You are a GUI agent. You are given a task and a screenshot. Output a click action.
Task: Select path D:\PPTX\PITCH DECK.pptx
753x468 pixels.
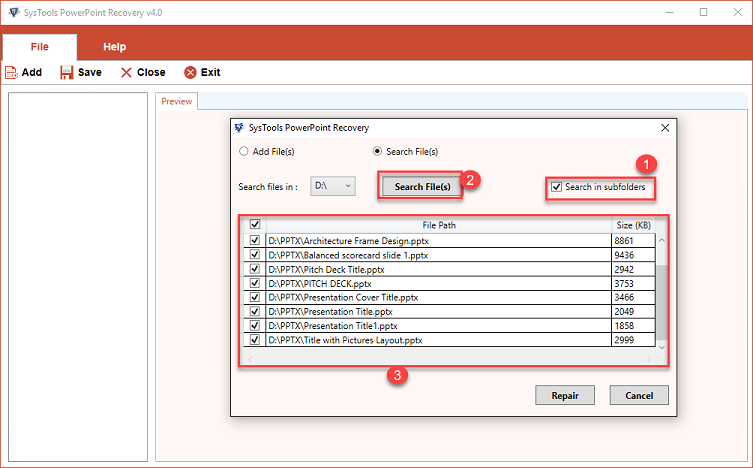pyautogui.click(x=320, y=283)
